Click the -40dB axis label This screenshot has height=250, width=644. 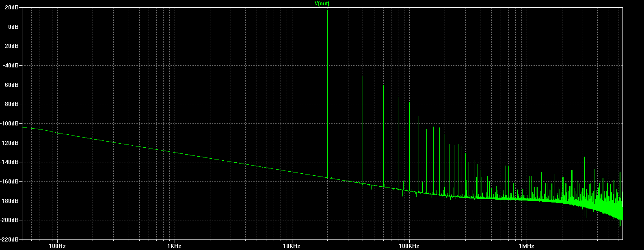(x=12, y=65)
